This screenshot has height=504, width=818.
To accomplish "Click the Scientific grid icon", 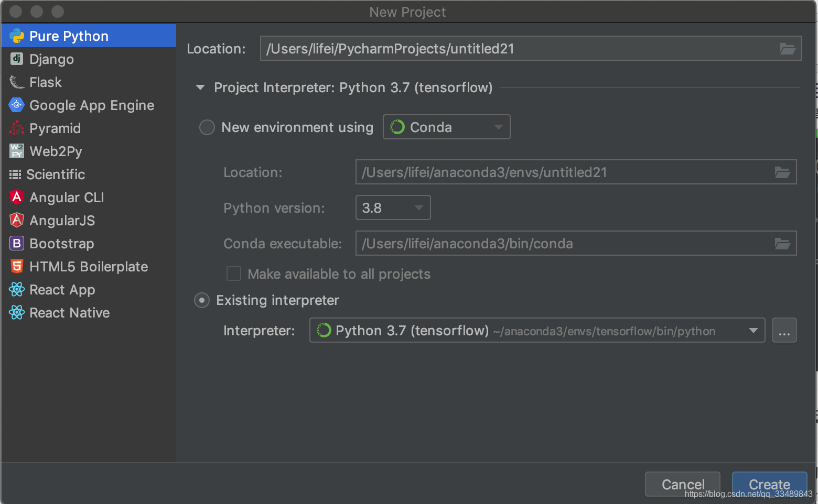I will [15, 174].
